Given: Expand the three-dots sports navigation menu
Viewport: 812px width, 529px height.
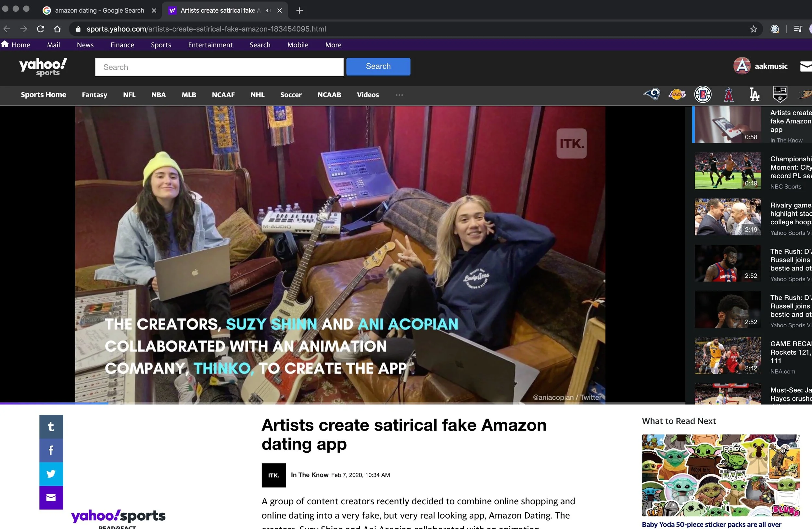Looking at the screenshot, I should 399,95.
